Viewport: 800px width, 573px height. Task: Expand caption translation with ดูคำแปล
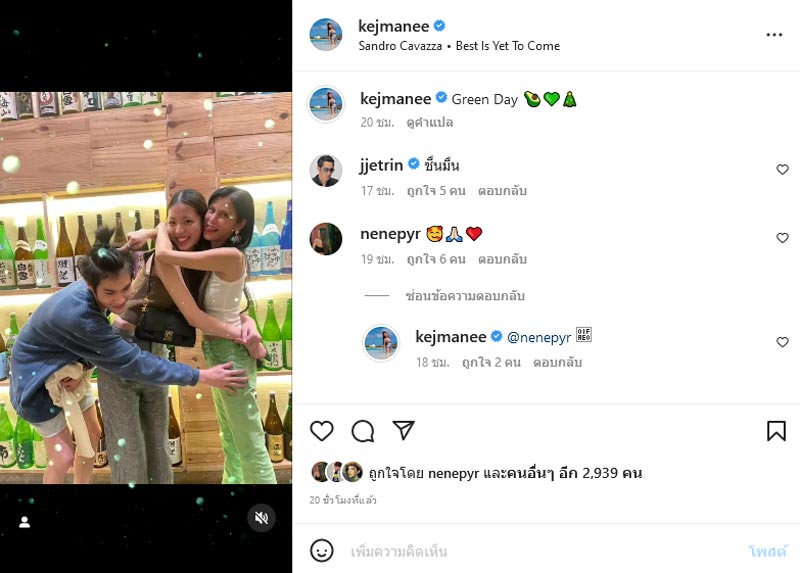[x=430, y=122]
